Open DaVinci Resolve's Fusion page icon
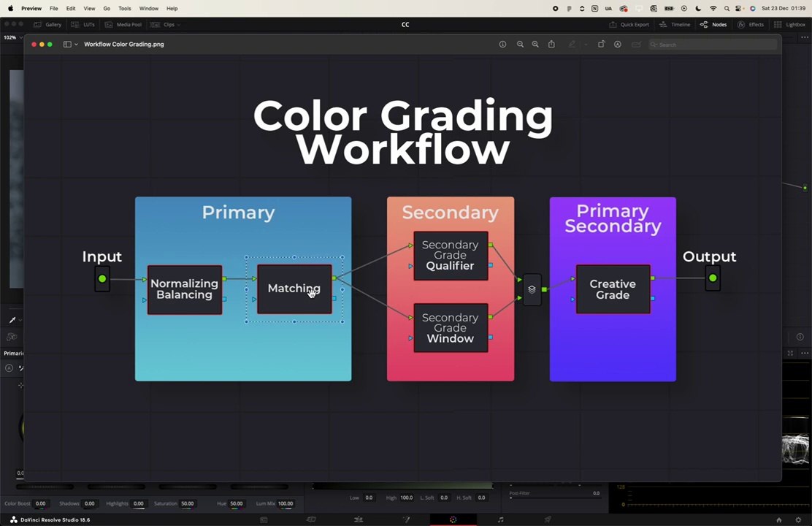 [x=407, y=519]
